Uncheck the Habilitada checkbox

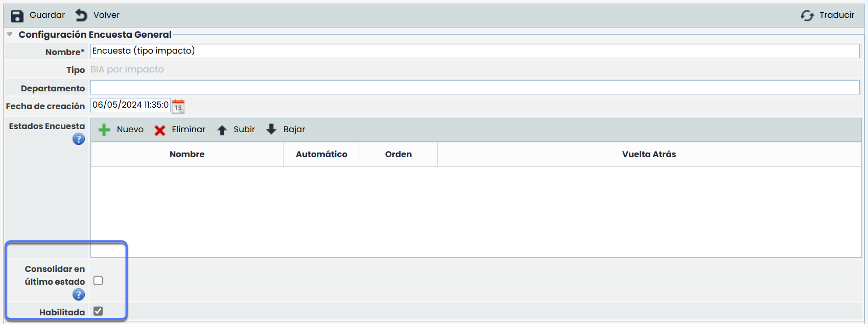click(98, 311)
